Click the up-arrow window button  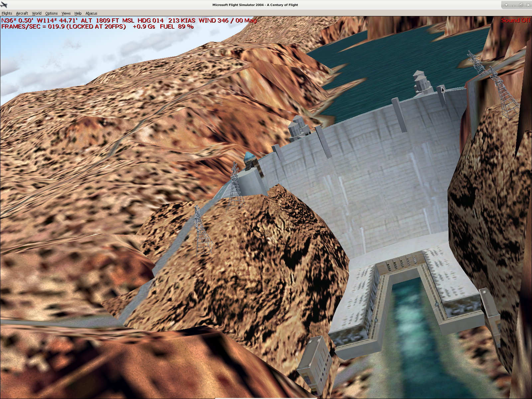pos(506,5)
